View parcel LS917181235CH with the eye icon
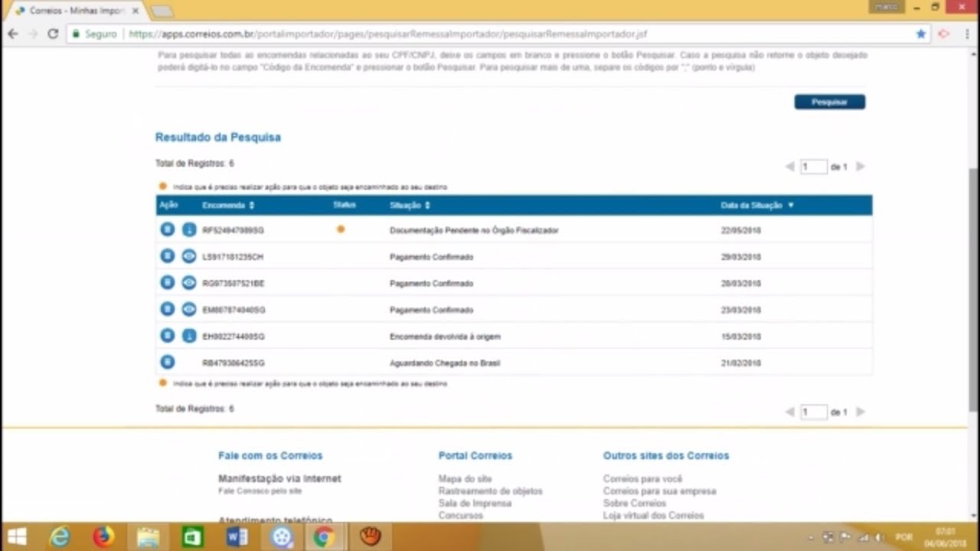 point(189,256)
